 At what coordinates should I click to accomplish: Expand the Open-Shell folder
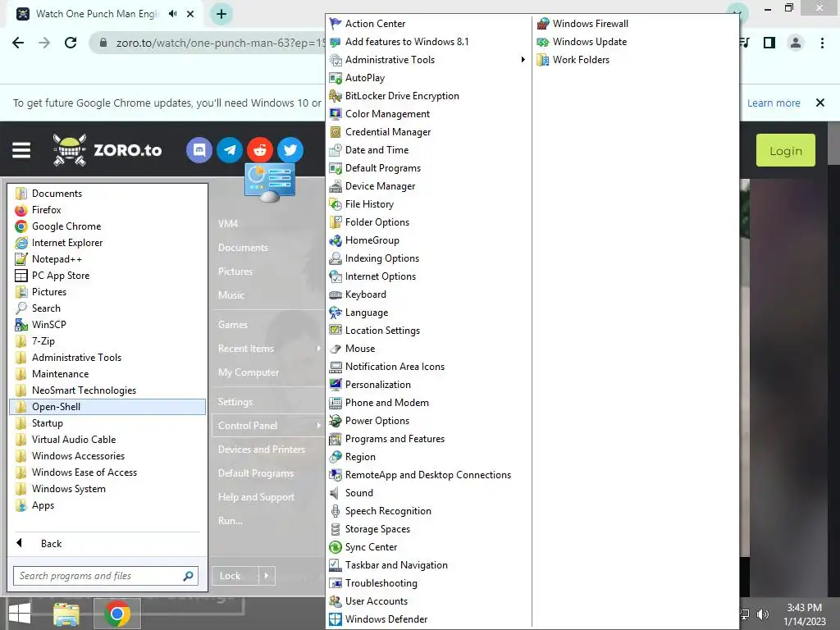tap(107, 407)
